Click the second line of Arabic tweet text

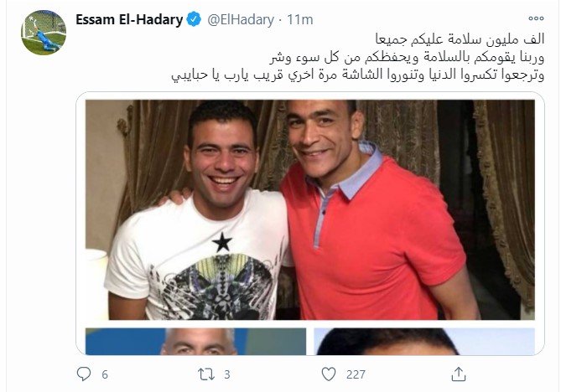click(407, 57)
